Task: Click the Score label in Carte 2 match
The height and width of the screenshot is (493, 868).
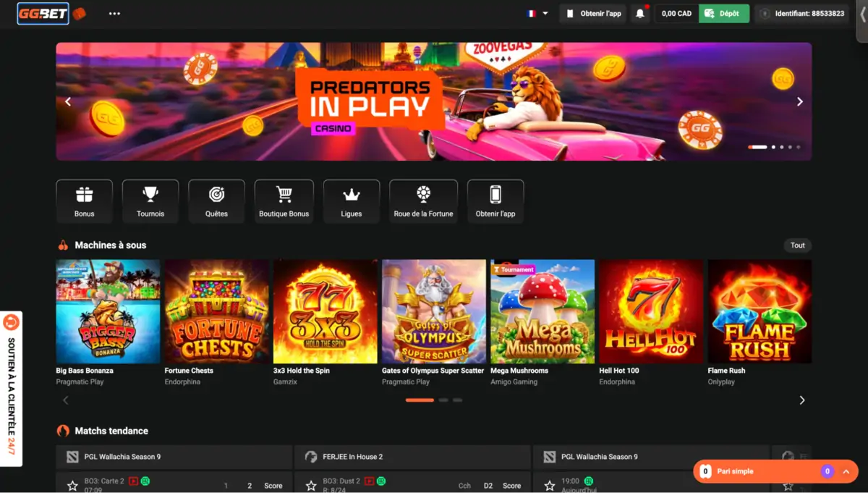Action: (273, 486)
